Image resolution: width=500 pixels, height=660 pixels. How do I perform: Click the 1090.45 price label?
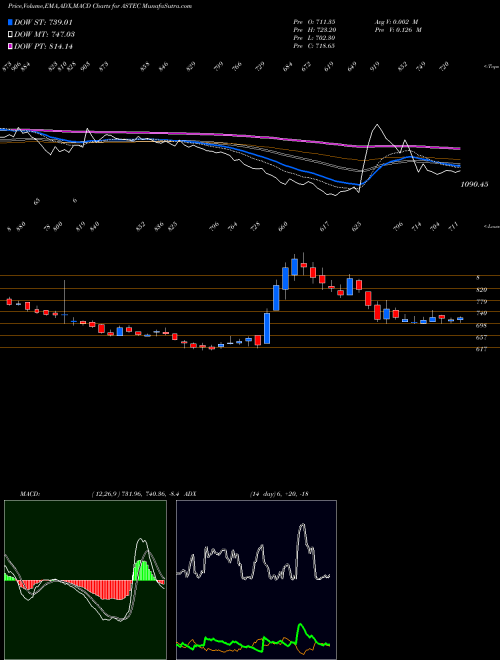[474, 184]
